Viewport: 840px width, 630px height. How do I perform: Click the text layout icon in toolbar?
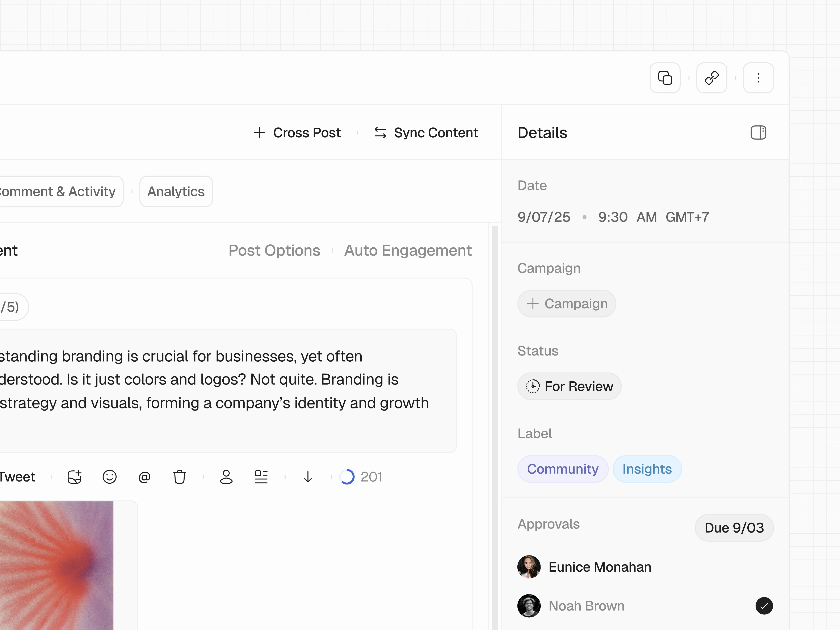pos(261,476)
